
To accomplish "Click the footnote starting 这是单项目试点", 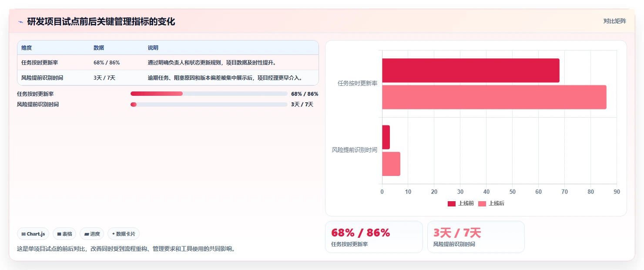I will pos(126,249).
